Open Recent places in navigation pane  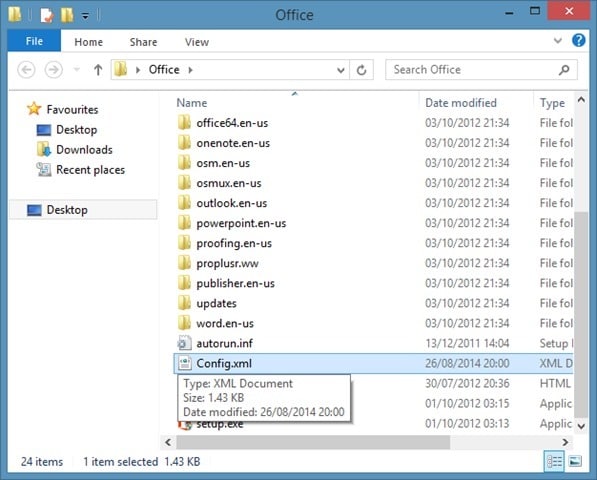90,170
